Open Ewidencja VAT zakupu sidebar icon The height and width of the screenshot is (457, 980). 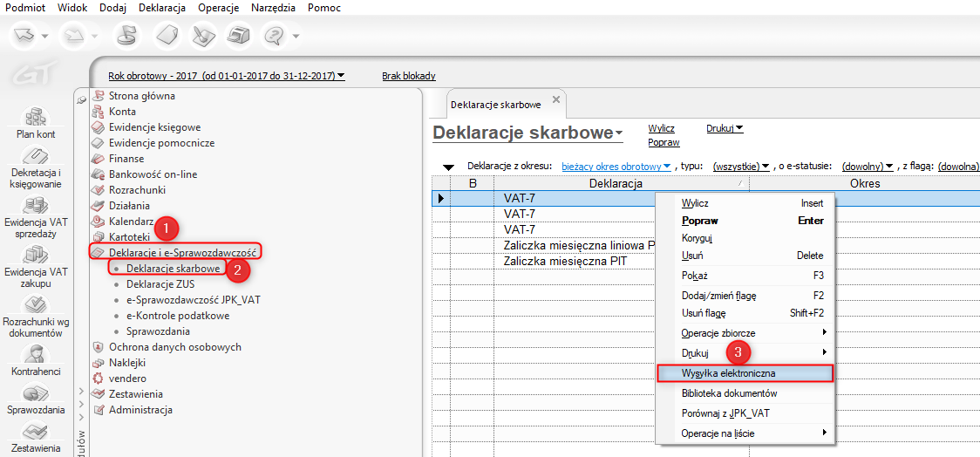point(37,266)
